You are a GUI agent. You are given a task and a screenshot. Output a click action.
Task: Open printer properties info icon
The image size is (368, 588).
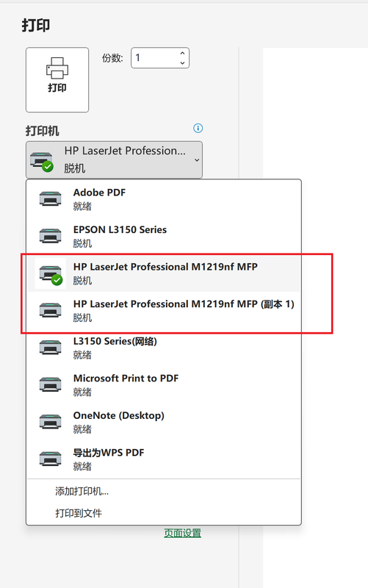coord(198,128)
